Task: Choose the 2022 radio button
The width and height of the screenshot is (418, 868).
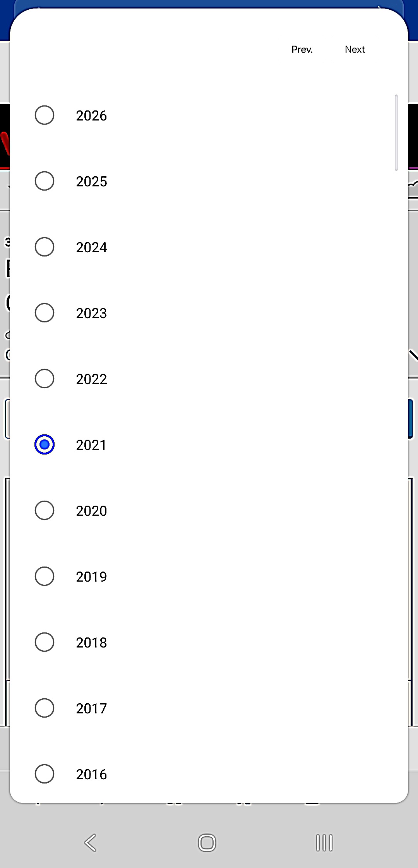Action: coord(45,379)
